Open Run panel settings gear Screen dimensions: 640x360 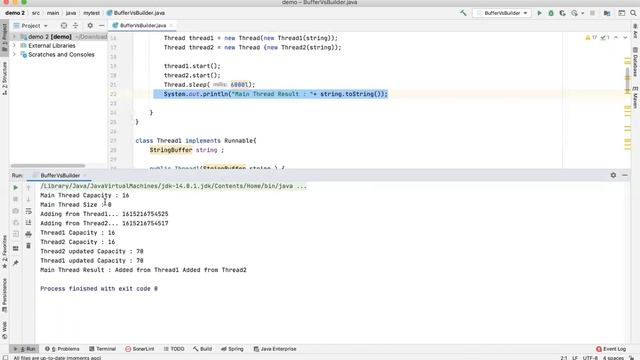tap(613, 175)
